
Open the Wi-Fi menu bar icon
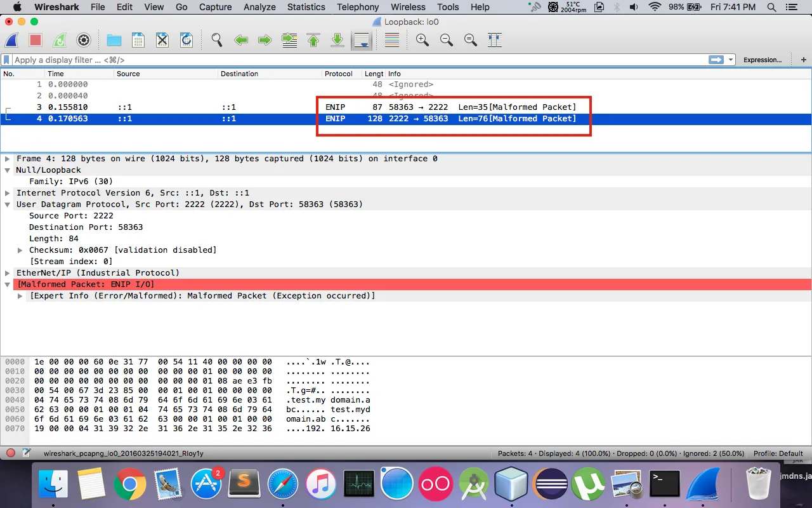654,7
